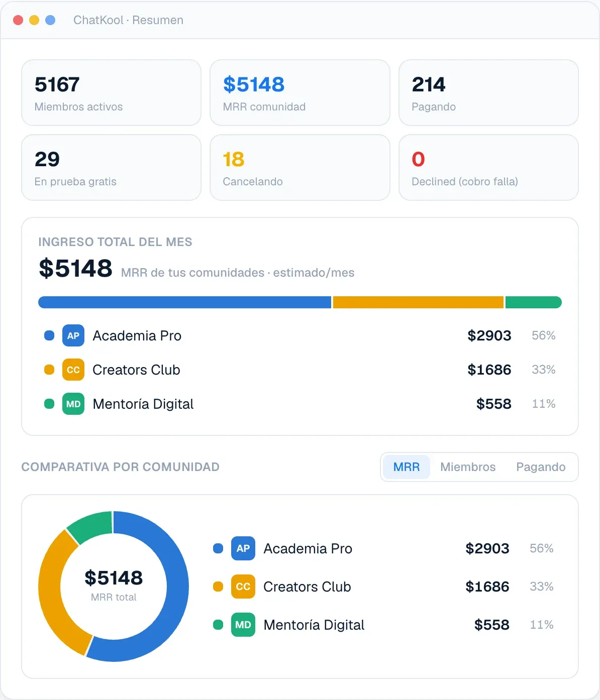Screen dimensions: 600x700
Task: Click the $558 amount beside the donut chart
Action: click(491, 625)
